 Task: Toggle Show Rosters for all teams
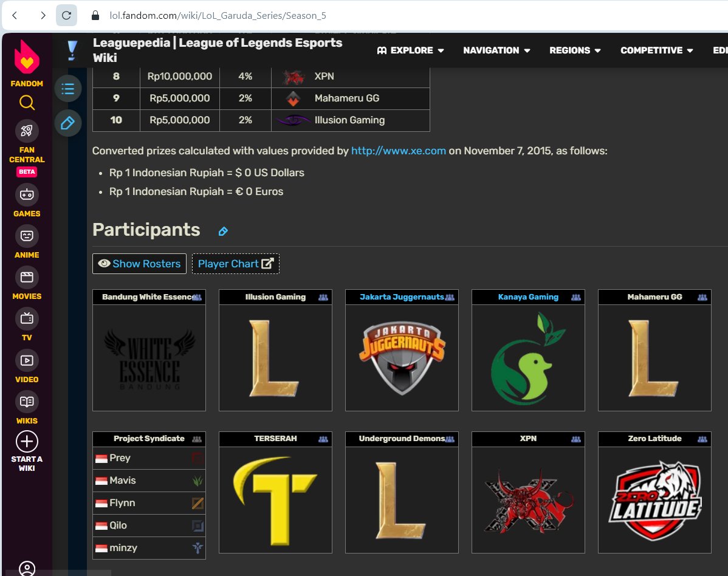[x=139, y=264]
